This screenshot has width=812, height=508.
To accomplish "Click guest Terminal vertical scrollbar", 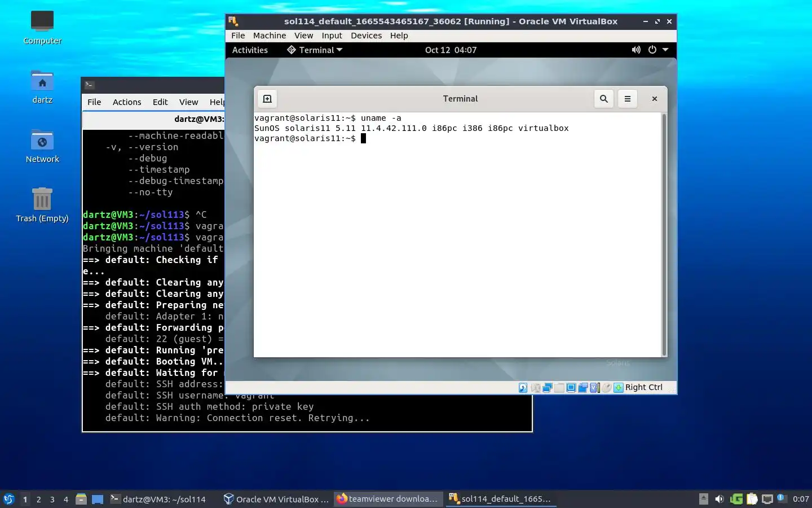I will (664, 234).
